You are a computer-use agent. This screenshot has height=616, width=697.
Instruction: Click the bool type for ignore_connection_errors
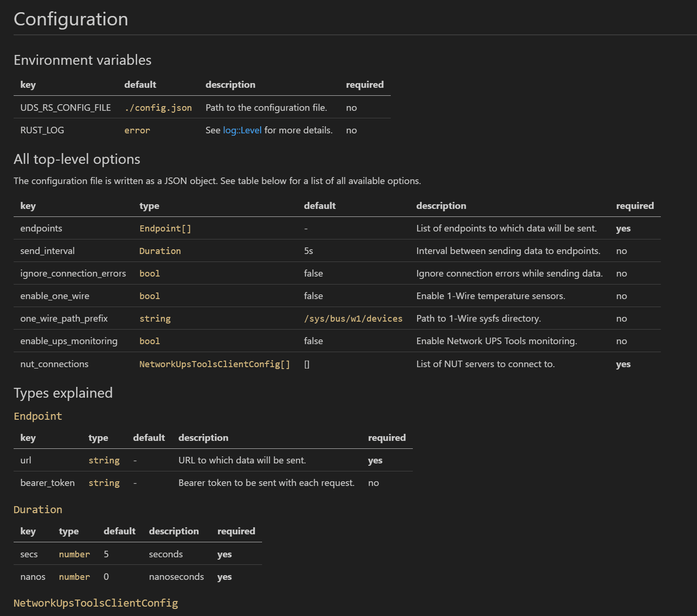(149, 273)
